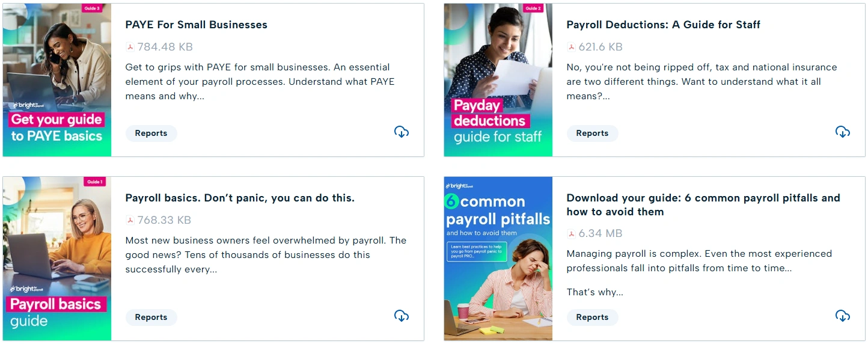Download the PAYE For Small Businesses guide
Image resolution: width=868 pixels, height=344 pixels.
402,132
